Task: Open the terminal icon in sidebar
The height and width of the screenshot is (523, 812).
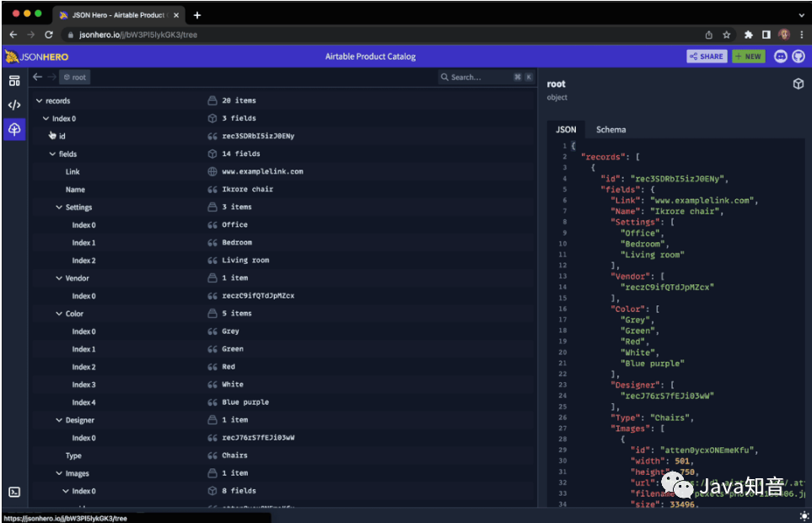Action: 14,492
